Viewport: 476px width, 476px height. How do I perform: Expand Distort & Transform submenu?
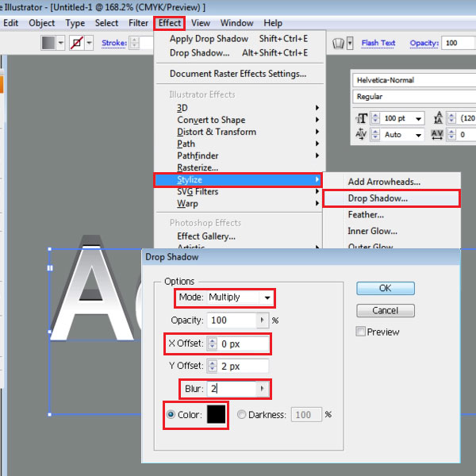pos(240,132)
